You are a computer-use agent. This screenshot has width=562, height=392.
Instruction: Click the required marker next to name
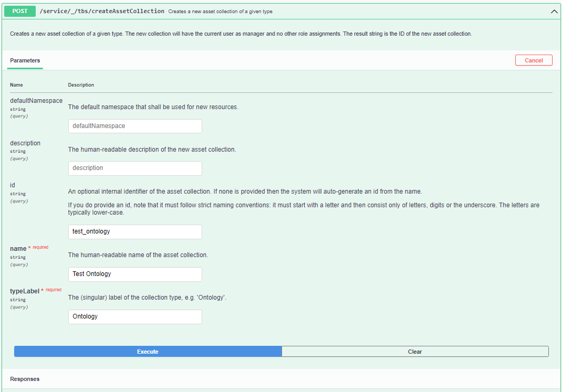(x=41, y=247)
